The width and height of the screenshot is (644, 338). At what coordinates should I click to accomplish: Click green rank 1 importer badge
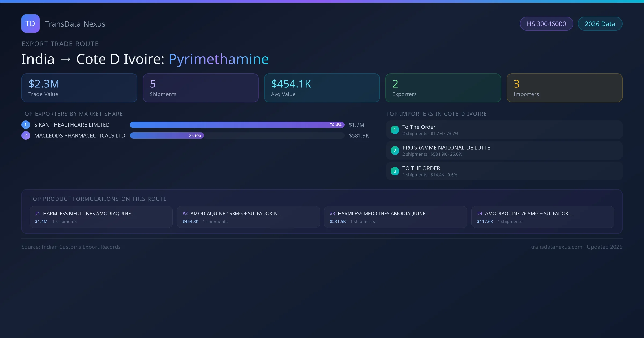[x=395, y=130]
